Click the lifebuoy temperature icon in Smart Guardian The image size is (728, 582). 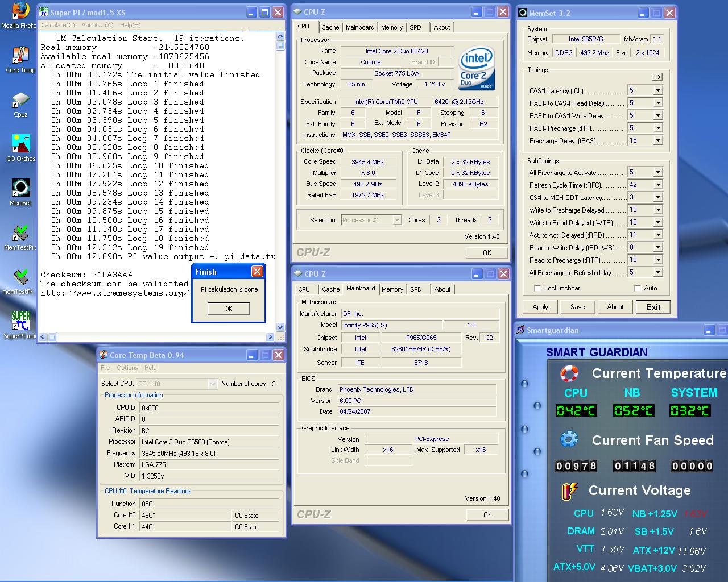coord(569,373)
